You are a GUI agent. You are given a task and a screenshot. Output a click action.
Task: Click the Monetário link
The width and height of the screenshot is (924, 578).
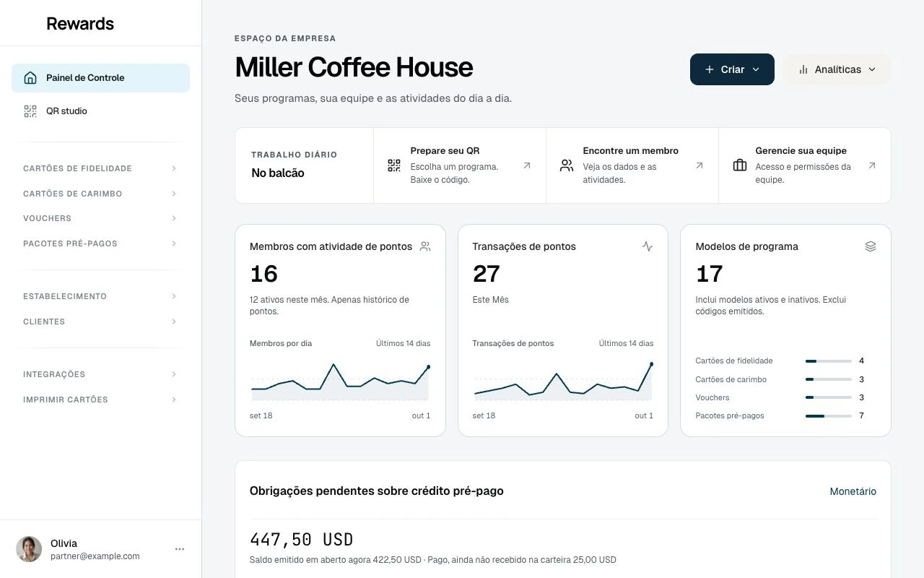pos(853,491)
